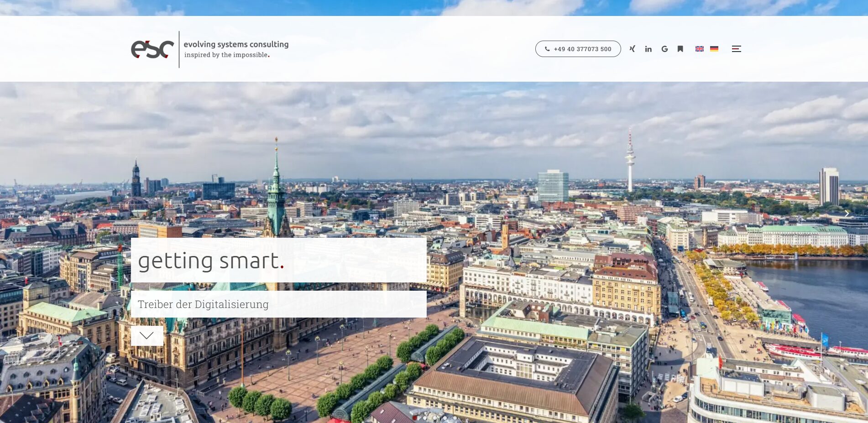Click the "evolving systems consulting" tagline text
This screenshot has height=423, width=868.
[236, 44]
